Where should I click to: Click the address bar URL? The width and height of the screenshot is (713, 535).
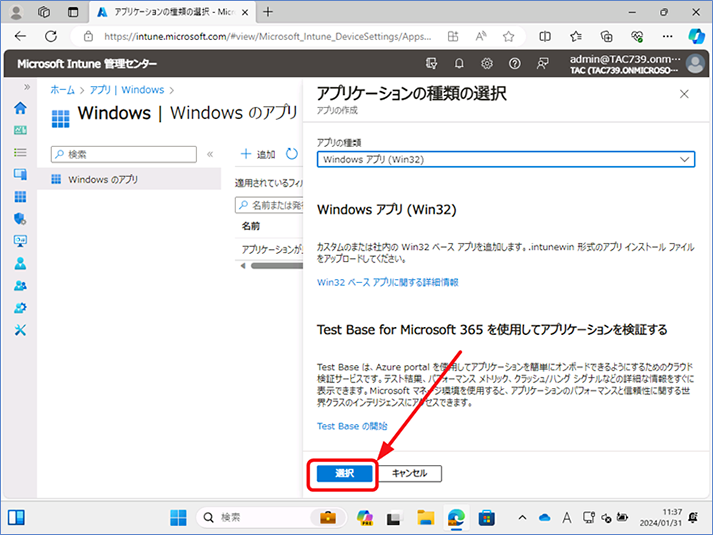pos(267,36)
